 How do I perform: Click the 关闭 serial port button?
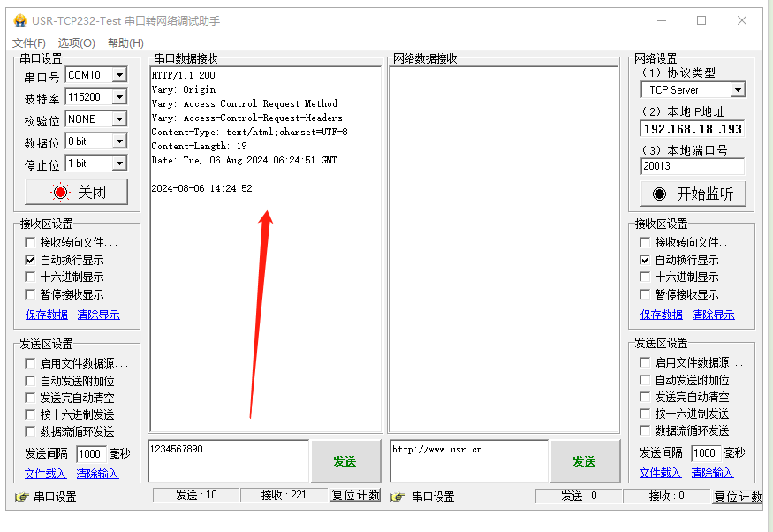tap(76, 192)
